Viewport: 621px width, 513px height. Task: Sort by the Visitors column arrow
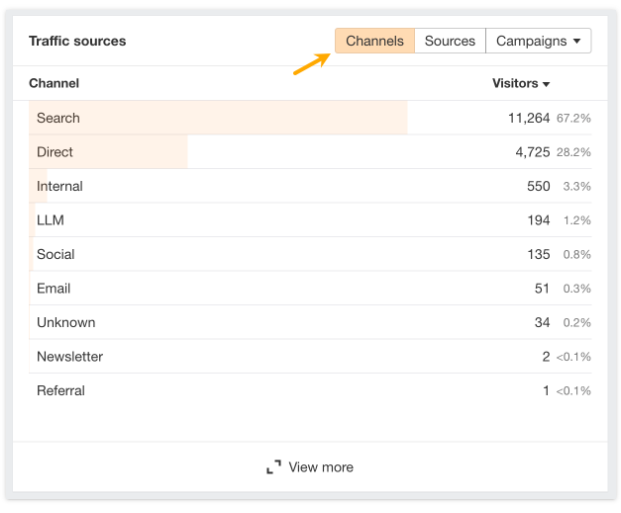[546, 84]
